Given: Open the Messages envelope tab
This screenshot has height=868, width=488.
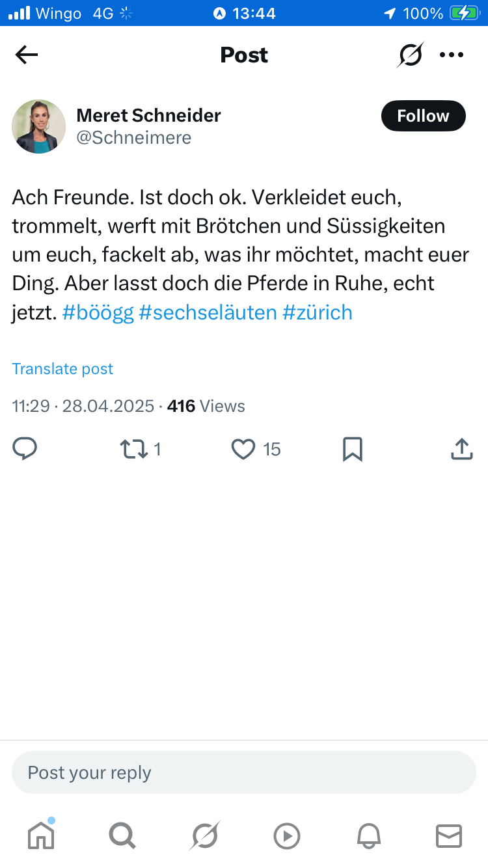Looking at the screenshot, I should (449, 835).
